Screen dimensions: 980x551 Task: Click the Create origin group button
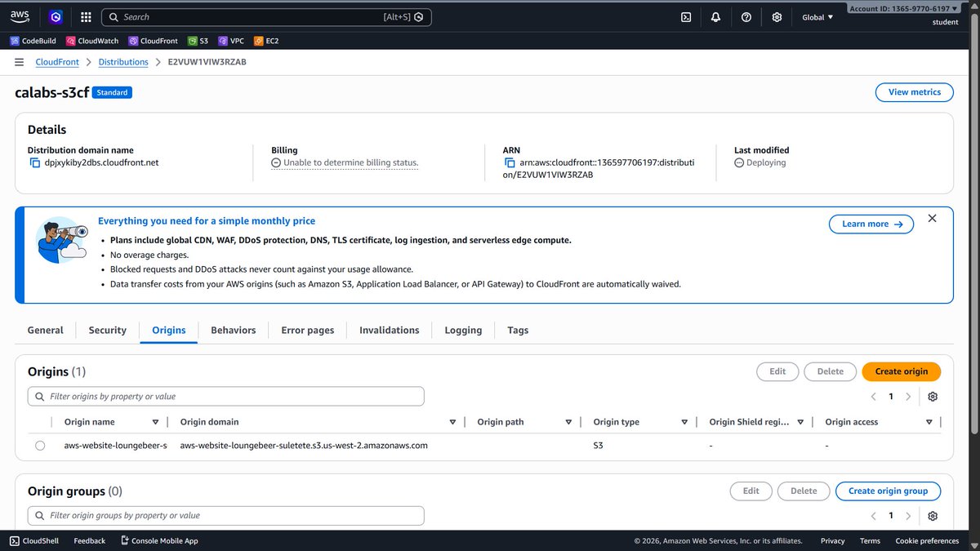coord(888,491)
